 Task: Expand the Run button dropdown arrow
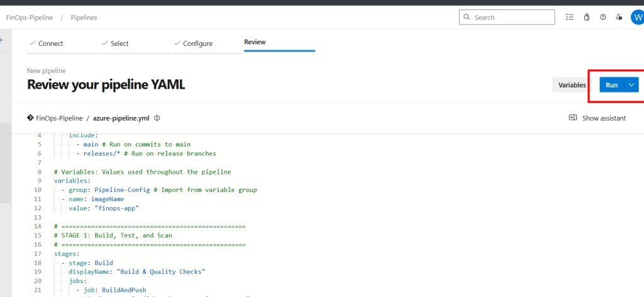[631, 85]
